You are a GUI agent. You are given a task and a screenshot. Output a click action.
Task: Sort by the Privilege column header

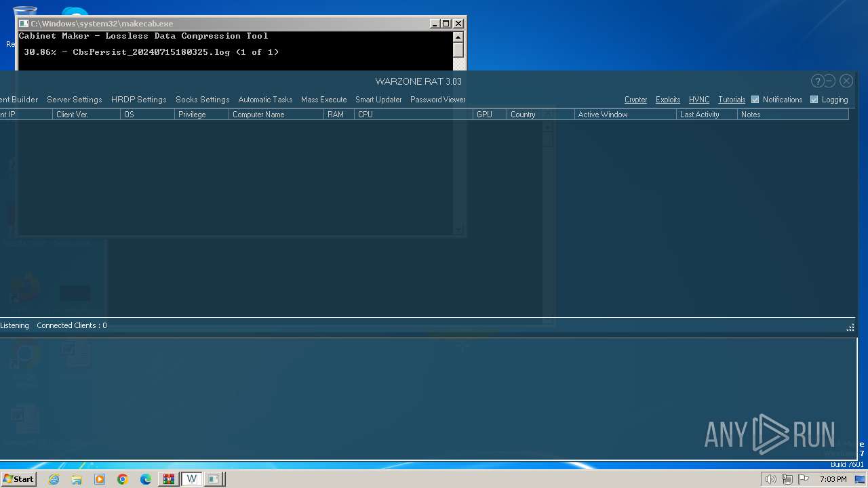[x=201, y=115]
